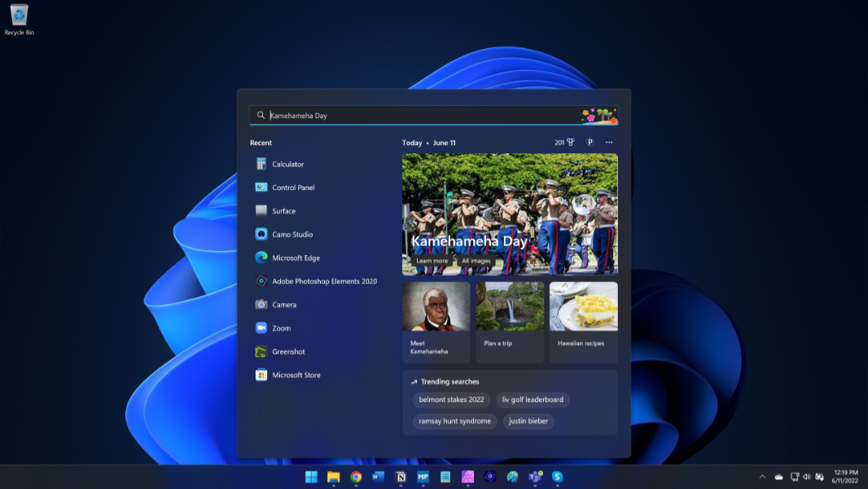Open Adobe Photoshop Elements 2020

(323, 281)
